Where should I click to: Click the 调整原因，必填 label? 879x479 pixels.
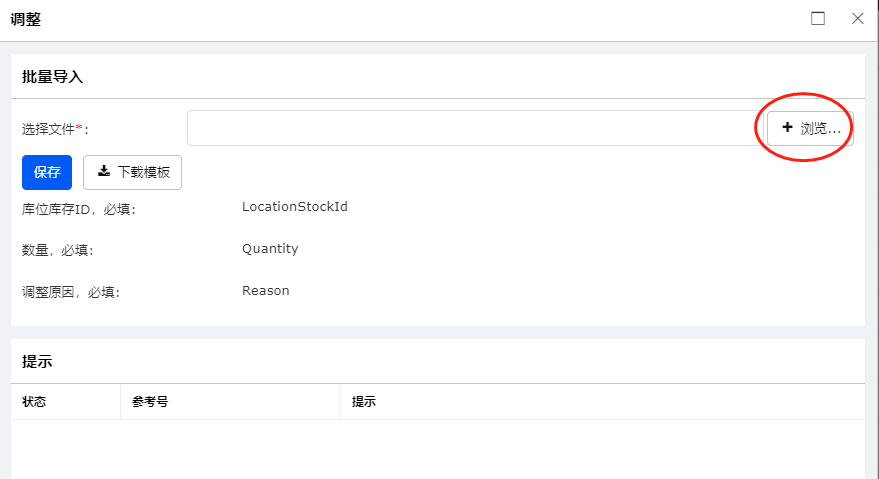coord(71,292)
